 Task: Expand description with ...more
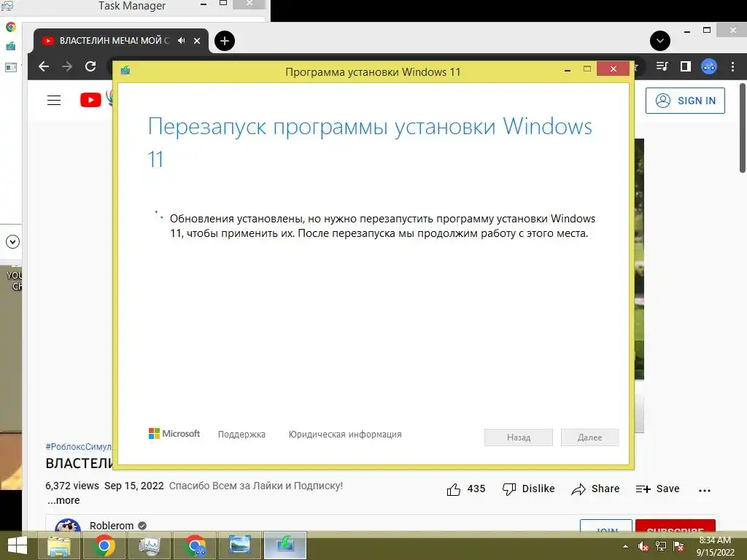(63, 500)
